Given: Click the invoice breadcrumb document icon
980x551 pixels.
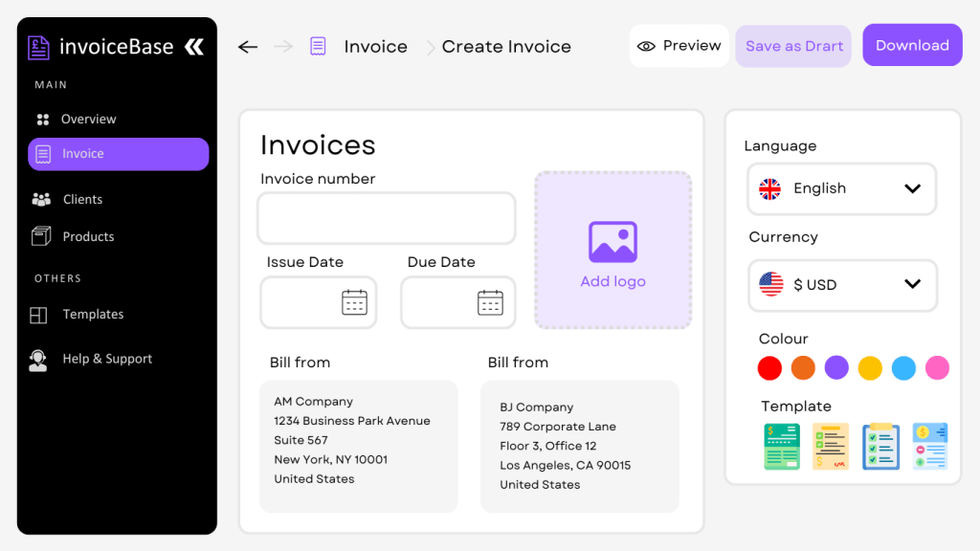Looking at the screenshot, I should point(318,46).
